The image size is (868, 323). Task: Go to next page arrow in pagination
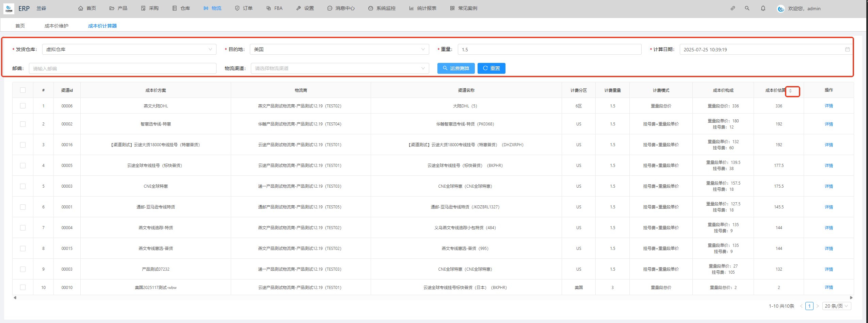[817, 306]
